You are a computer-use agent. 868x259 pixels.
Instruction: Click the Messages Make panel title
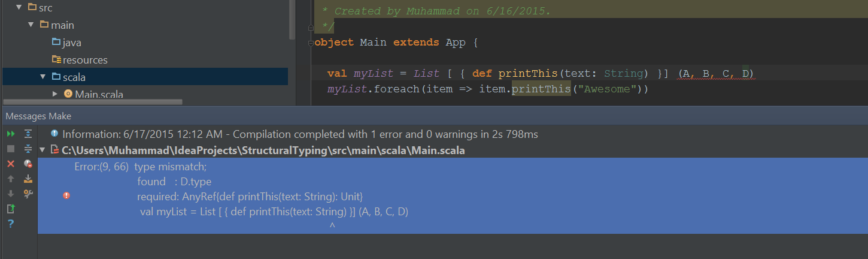(x=38, y=116)
